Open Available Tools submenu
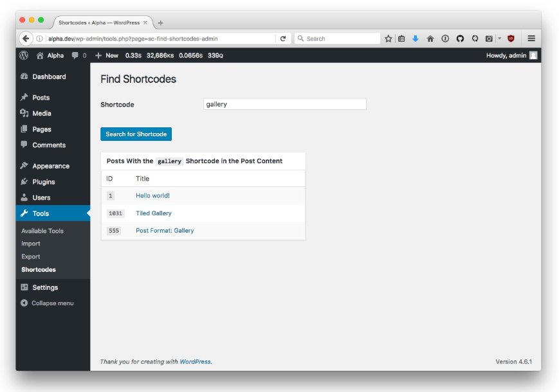 (x=42, y=231)
